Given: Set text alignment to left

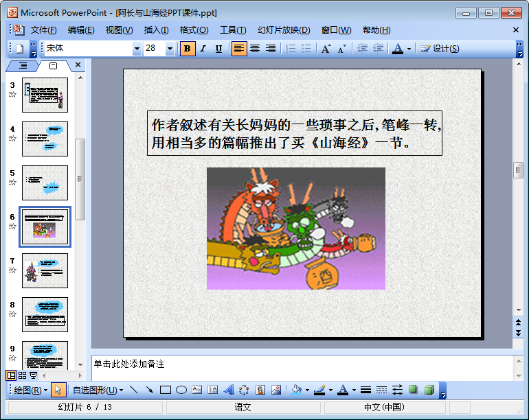Looking at the screenshot, I should [x=239, y=49].
